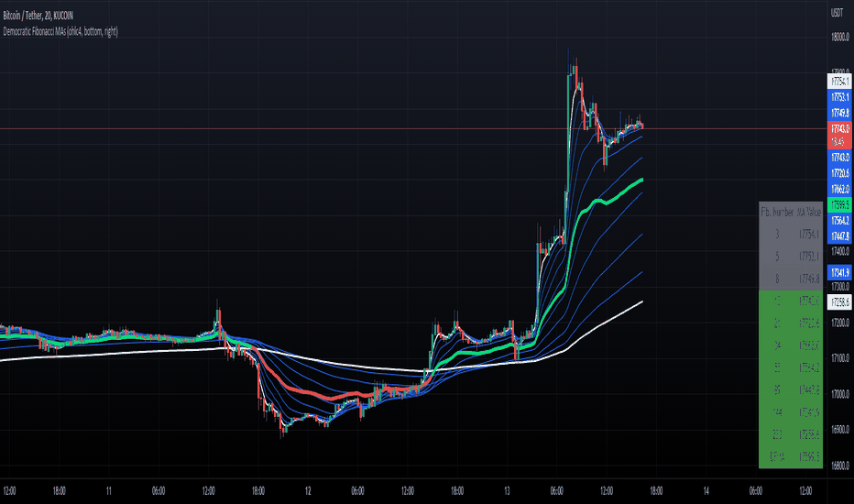
Task: Click the date label 11 on time axis
Action: coord(109,491)
